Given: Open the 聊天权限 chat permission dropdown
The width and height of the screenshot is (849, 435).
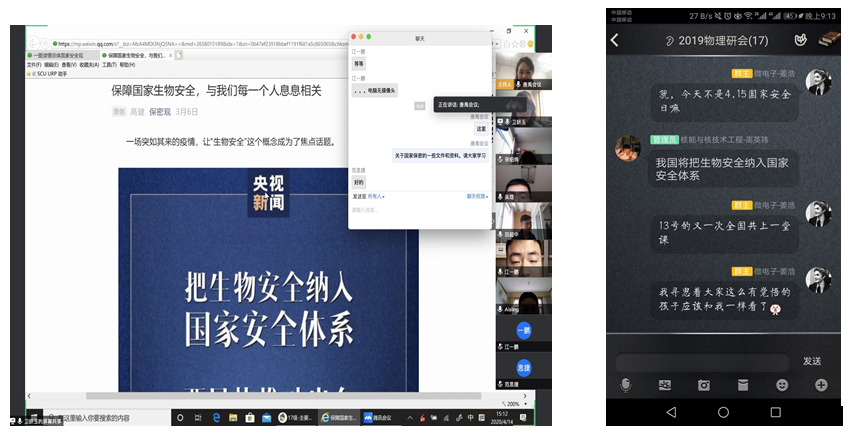Looking at the screenshot, I should [x=477, y=196].
